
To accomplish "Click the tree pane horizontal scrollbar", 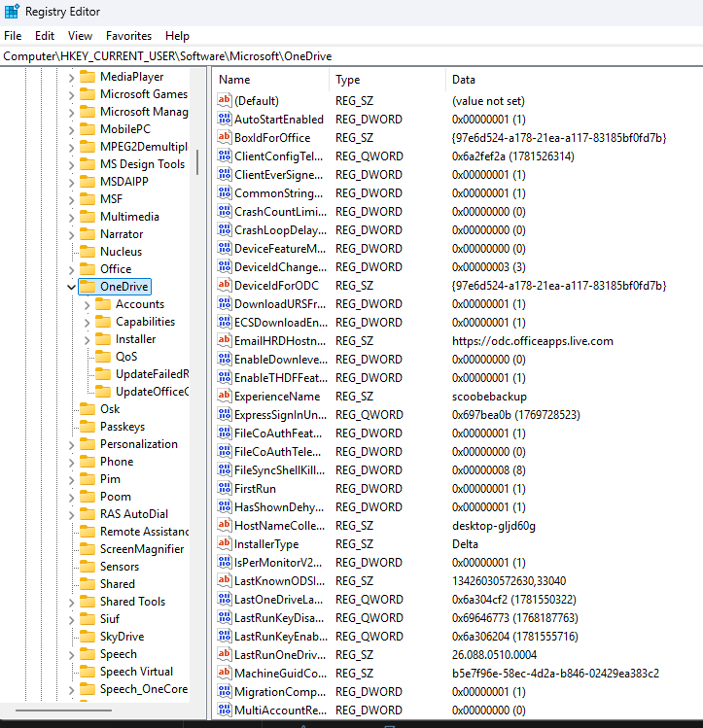I will pyautogui.click(x=63, y=710).
